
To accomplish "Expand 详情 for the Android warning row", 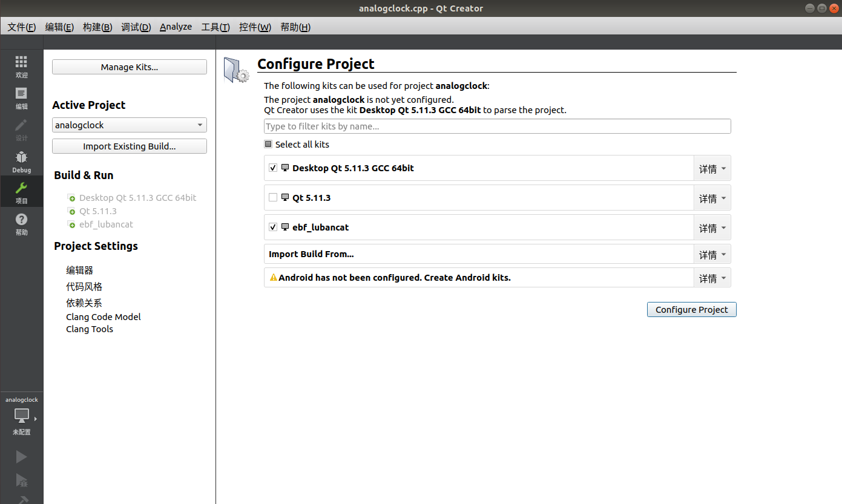I will tap(712, 278).
